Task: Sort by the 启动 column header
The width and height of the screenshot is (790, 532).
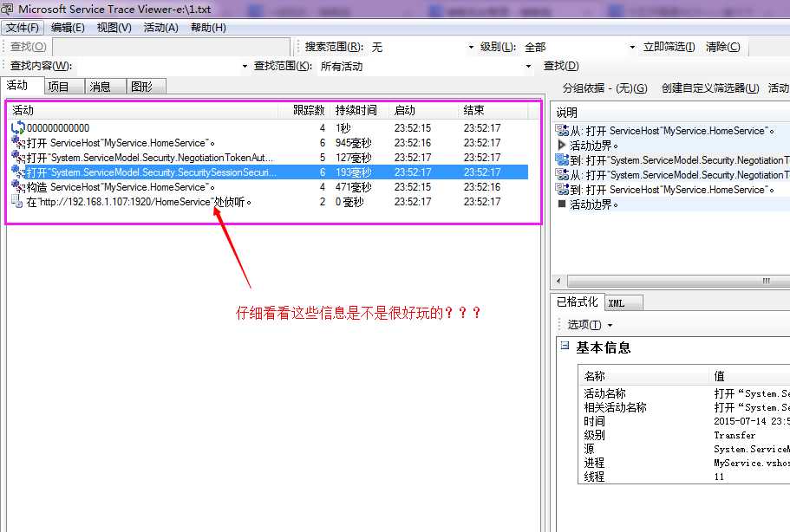Action: pyautogui.click(x=422, y=110)
